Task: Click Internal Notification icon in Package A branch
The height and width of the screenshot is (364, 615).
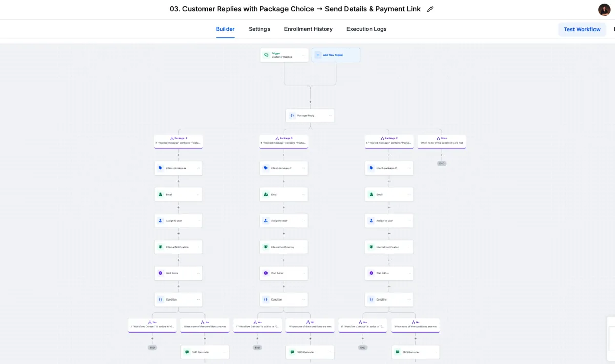Action: coord(160,247)
